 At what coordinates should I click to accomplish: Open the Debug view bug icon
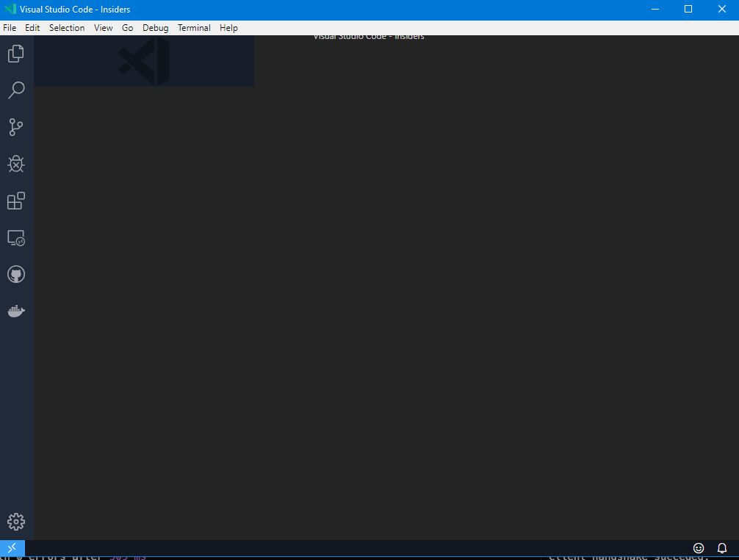16,164
